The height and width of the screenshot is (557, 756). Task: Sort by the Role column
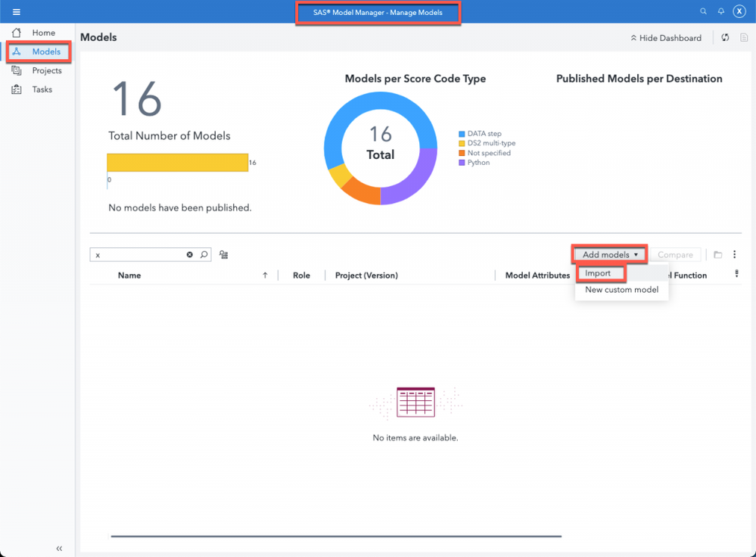[x=301, y=275]
